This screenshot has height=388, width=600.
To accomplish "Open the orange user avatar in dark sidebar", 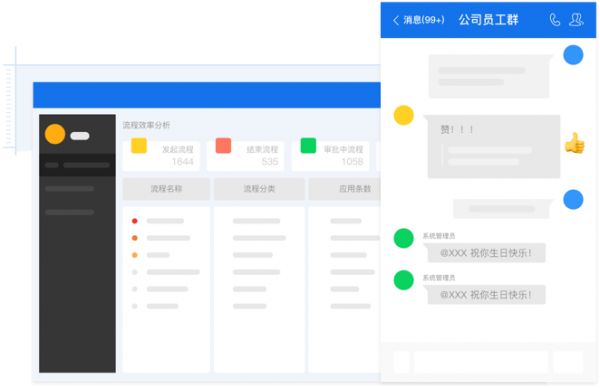I will coord(55,134).
